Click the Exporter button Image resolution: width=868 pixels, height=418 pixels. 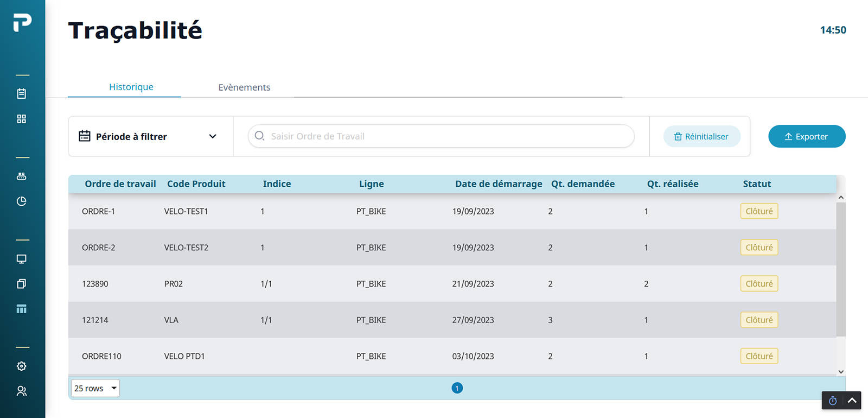pyautogui.click(x=807, y=136)
